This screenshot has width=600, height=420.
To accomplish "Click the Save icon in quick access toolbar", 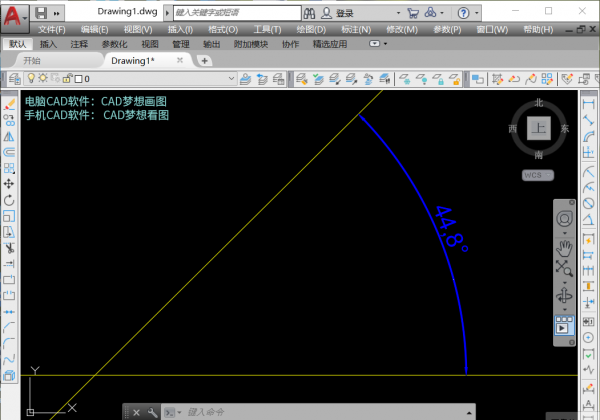I will click(x=41, y=13).
